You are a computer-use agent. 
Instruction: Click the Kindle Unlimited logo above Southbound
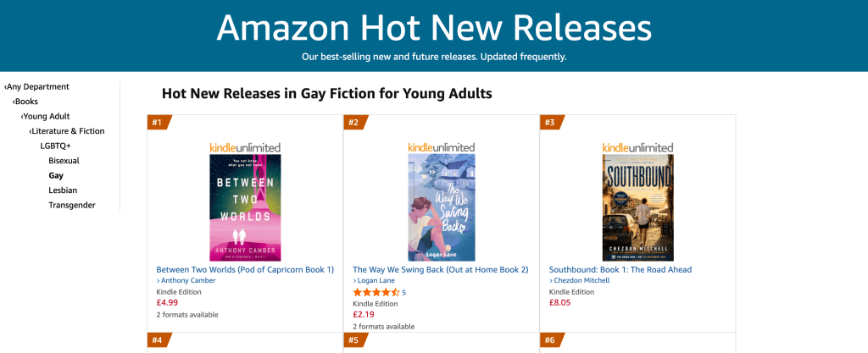[x=637, y=147]
